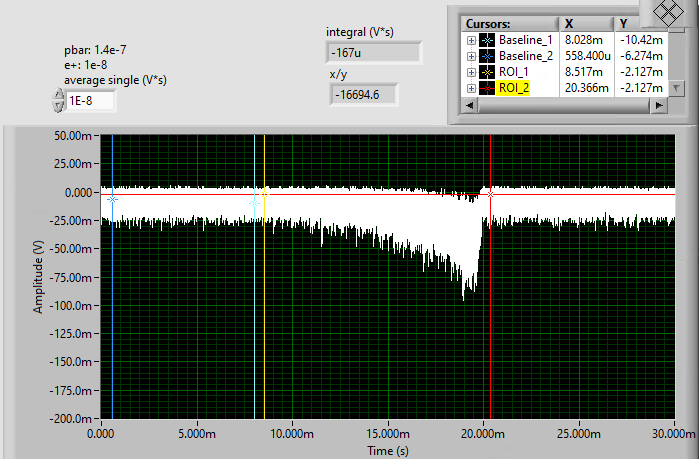Image resolution: width=699 pixels, height=459 pixels.
Task: Click the Baseline_2 blue cursor icon
Action: point(487,56)
